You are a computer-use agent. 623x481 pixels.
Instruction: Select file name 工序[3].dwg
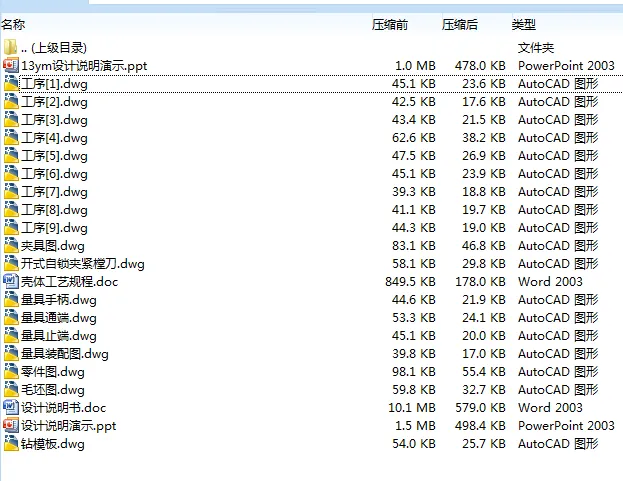pos(54,120)
